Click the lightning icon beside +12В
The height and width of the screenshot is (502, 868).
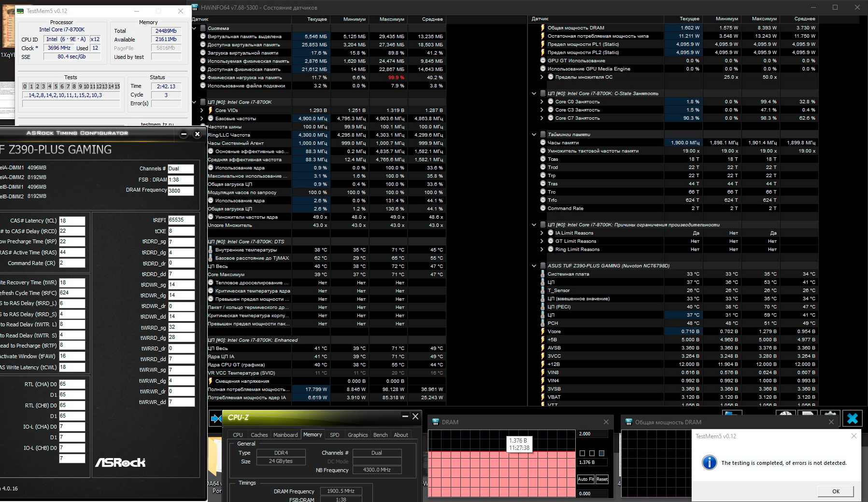542,364
